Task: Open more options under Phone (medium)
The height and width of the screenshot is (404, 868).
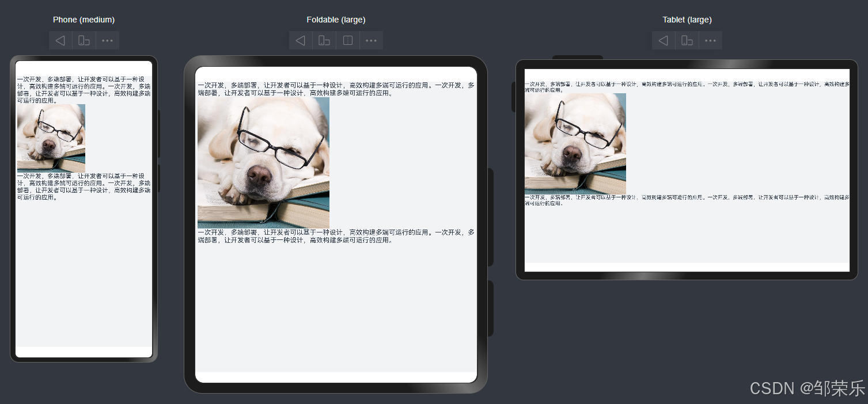Action: point(108,40)
